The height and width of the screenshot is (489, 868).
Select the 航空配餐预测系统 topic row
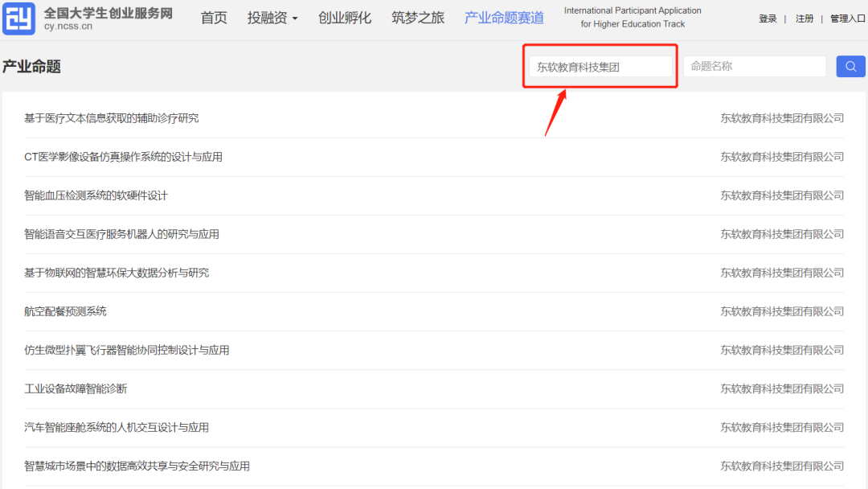point(65,311)
